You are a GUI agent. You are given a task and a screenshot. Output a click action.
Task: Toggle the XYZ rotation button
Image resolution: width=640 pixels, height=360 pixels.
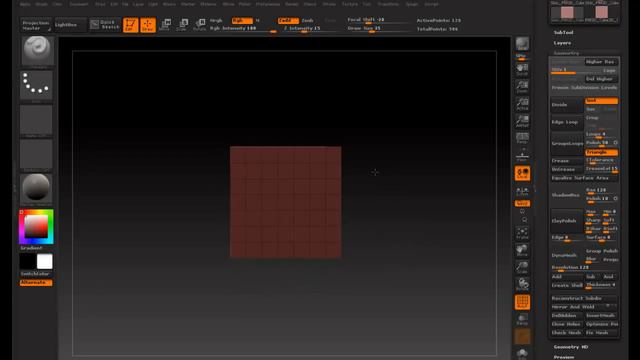522,203
